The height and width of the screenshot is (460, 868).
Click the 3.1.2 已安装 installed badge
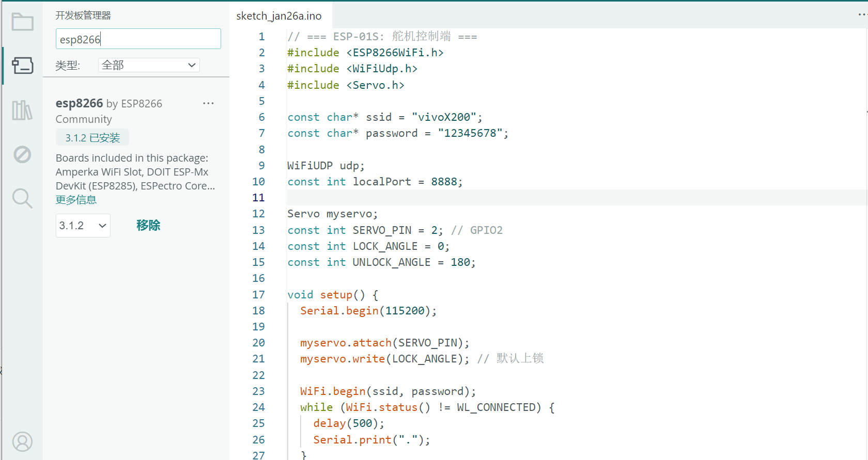coord(92,138)
